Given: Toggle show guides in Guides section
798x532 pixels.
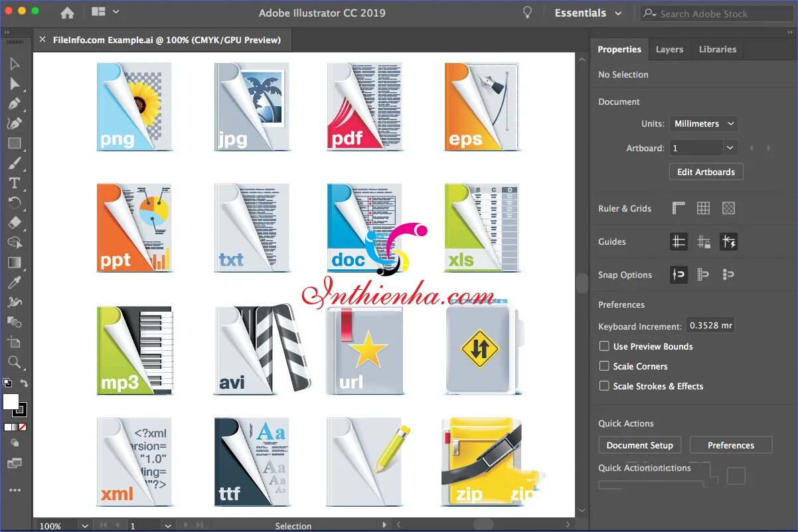Looking at the screenshot, I should (678, 241).
